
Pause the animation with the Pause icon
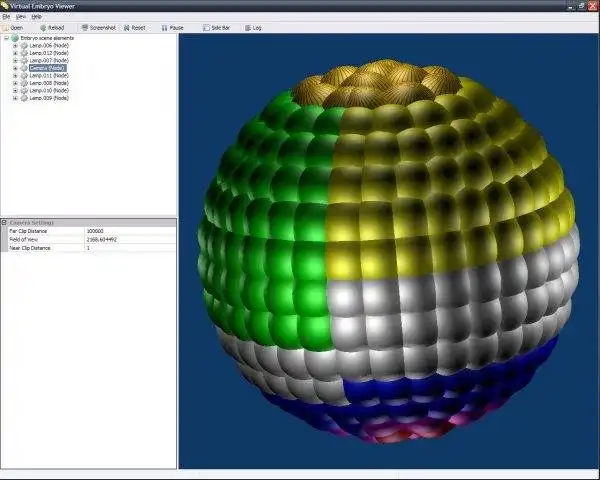point(165,28)
